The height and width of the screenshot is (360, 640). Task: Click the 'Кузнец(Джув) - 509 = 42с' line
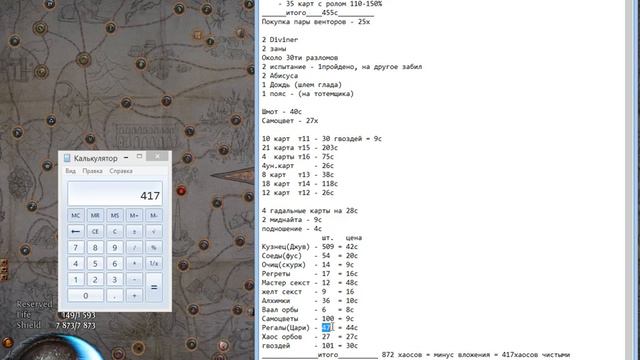tap(310, 247)
